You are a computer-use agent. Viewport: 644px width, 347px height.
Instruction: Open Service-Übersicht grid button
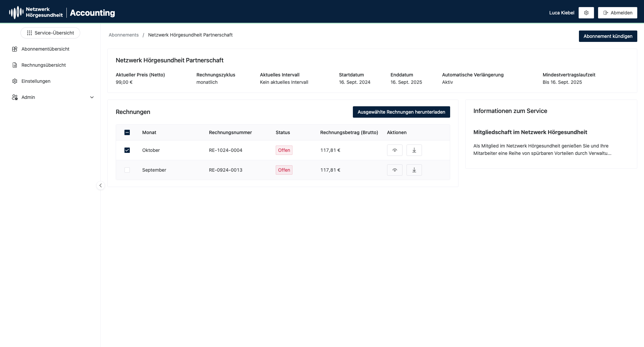(50, 33)
